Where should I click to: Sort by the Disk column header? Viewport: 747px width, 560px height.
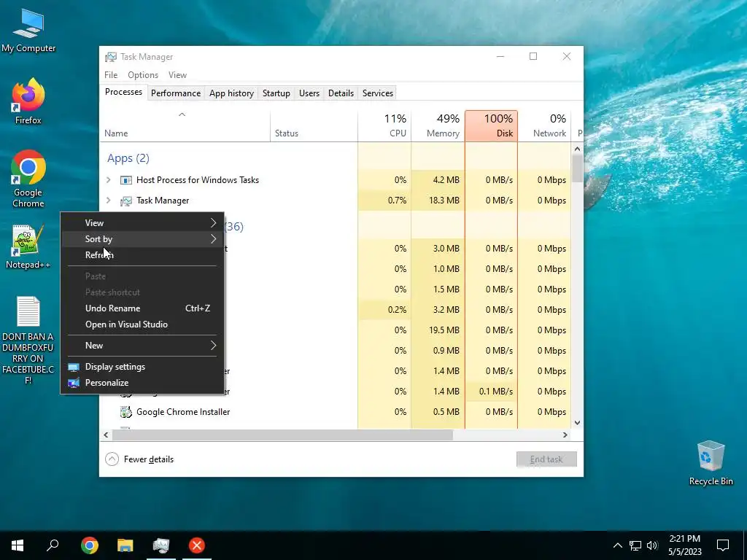[491, 126]
